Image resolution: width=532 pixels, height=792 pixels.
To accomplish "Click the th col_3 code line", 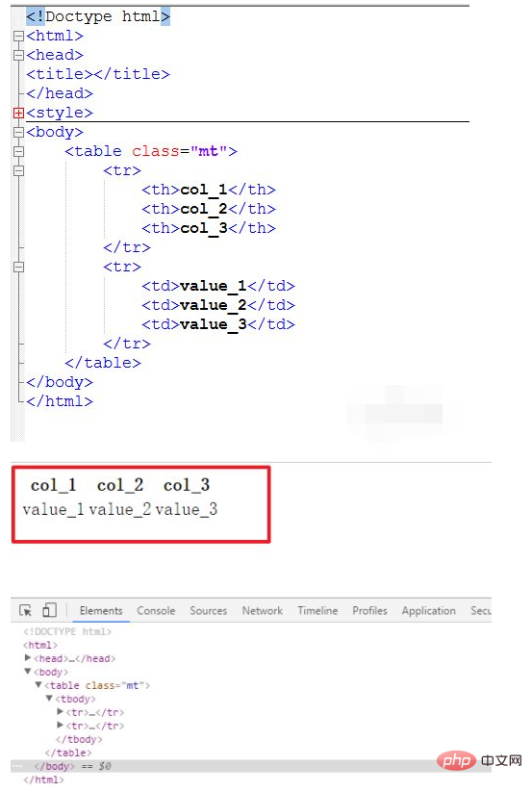I will click(209, 228).
